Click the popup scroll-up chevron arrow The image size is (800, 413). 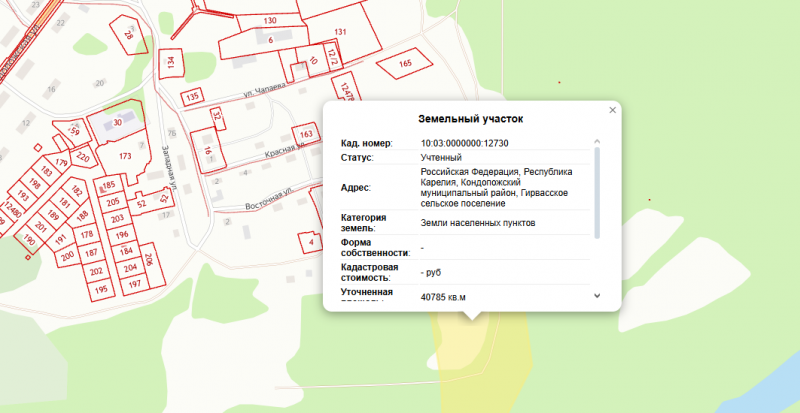[597, 141]
